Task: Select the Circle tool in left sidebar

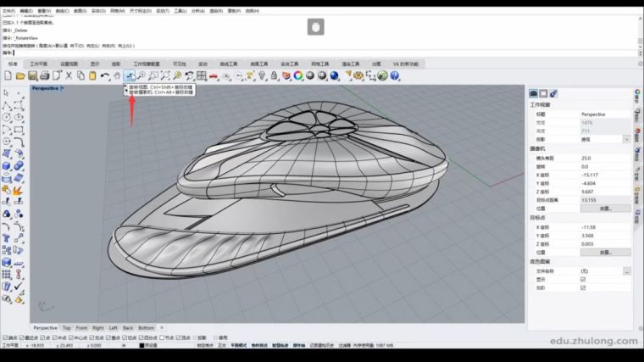Action: click(7, 118)
